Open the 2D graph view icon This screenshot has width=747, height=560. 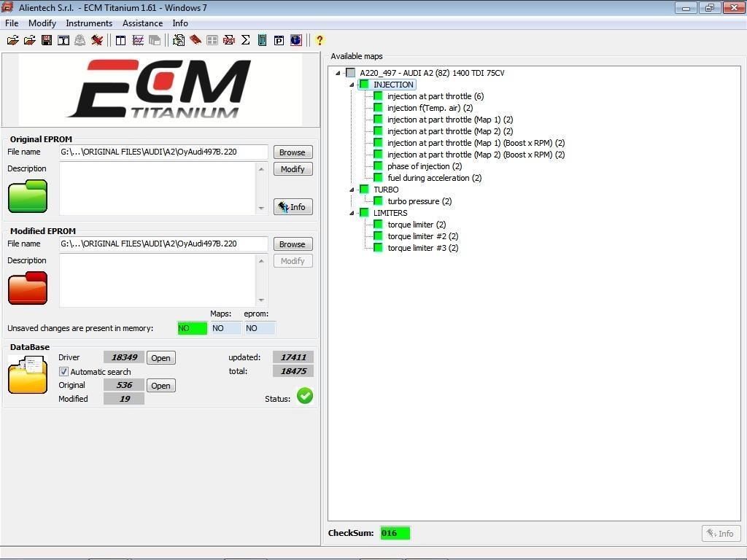point(138,41)
